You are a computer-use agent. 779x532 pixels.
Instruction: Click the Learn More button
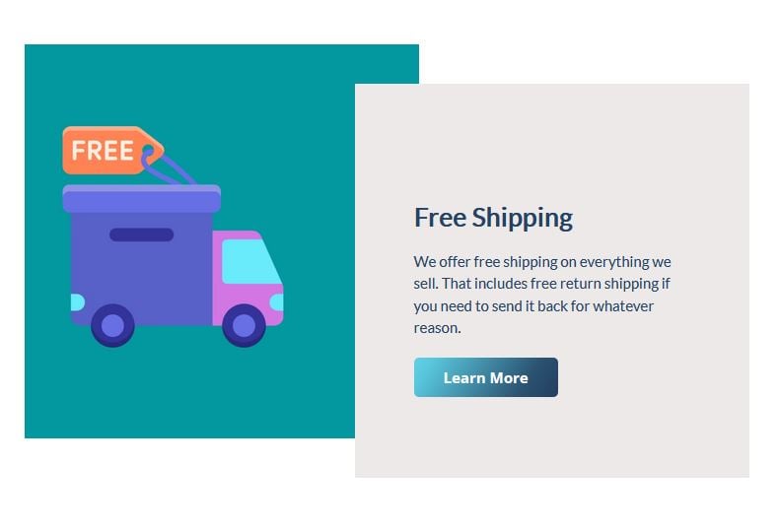(x=485, y=377)
